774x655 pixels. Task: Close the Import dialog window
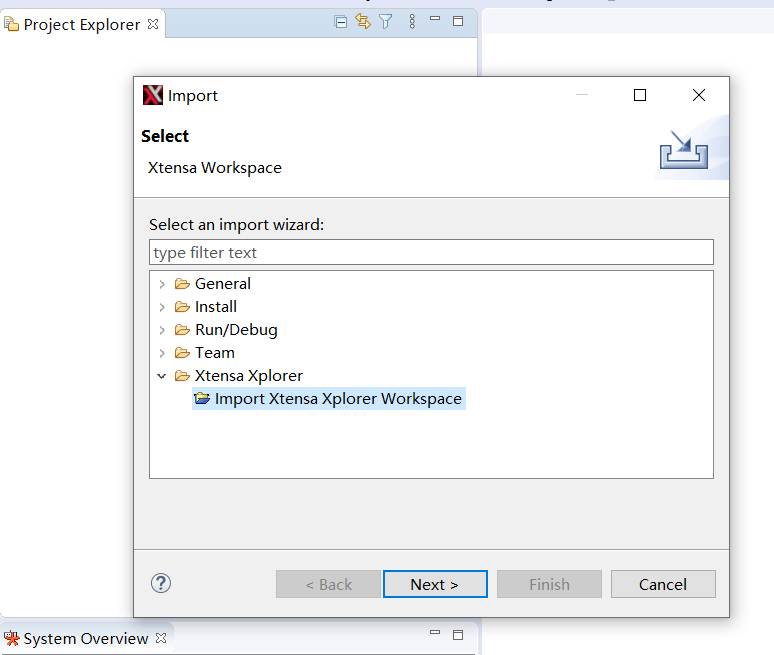pos(698,95)
